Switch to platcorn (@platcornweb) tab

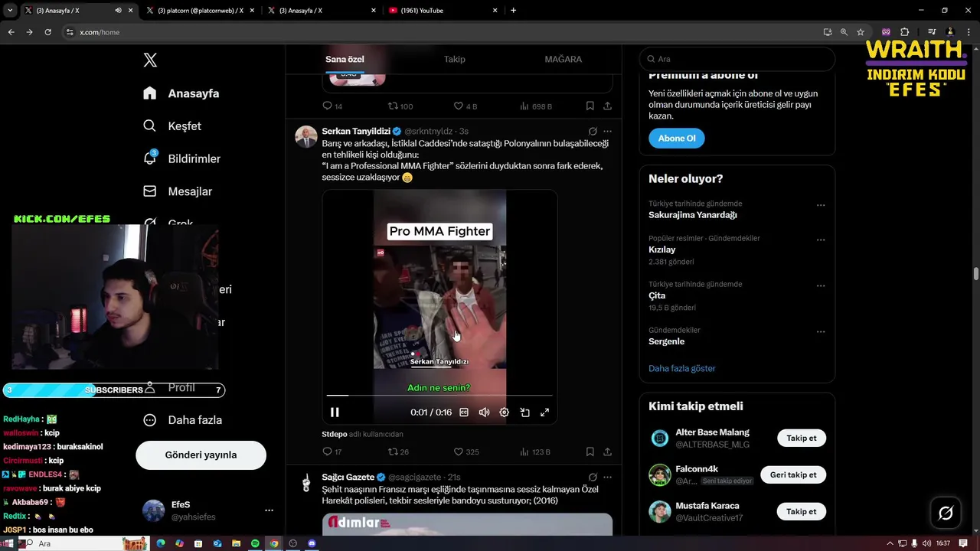(199, 11)
